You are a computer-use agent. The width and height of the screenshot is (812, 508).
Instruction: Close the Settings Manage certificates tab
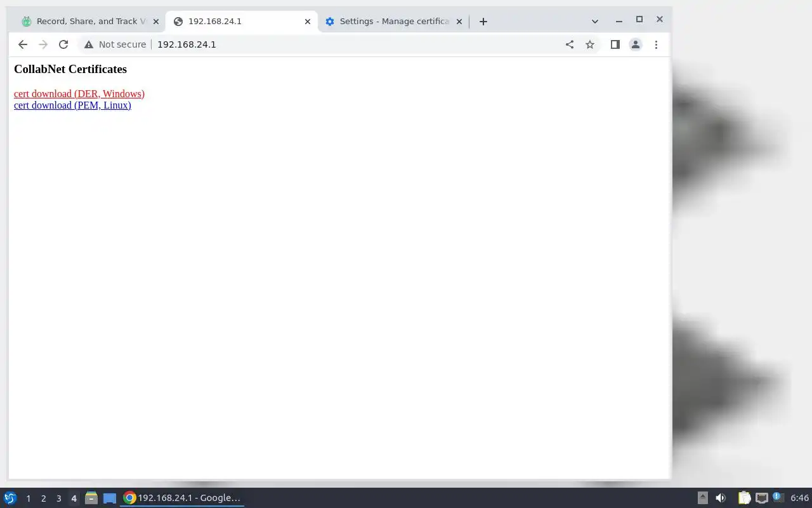[x=459, y=22]
